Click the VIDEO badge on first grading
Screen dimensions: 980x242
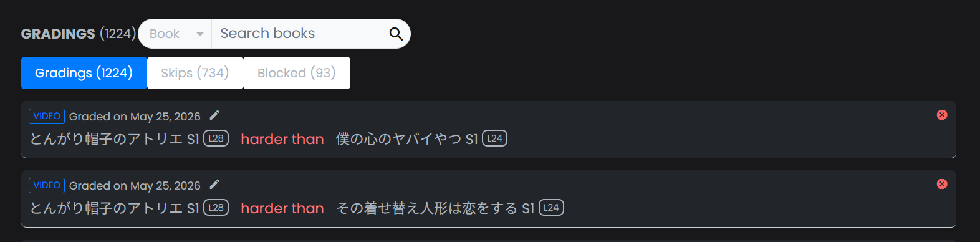coord(47,116)
